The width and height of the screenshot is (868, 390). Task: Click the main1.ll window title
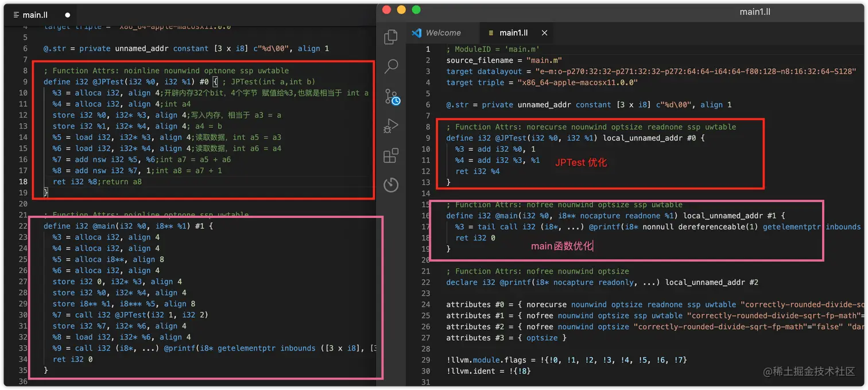pyautogui.click(x=755, y=11)
